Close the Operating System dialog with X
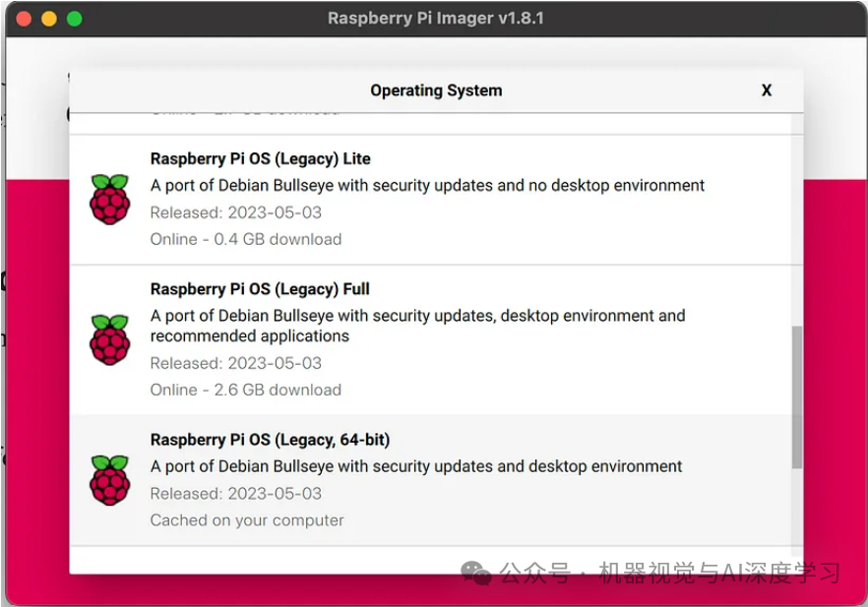The height and width of the screenshot is (607, 868). tap(767, 91)
